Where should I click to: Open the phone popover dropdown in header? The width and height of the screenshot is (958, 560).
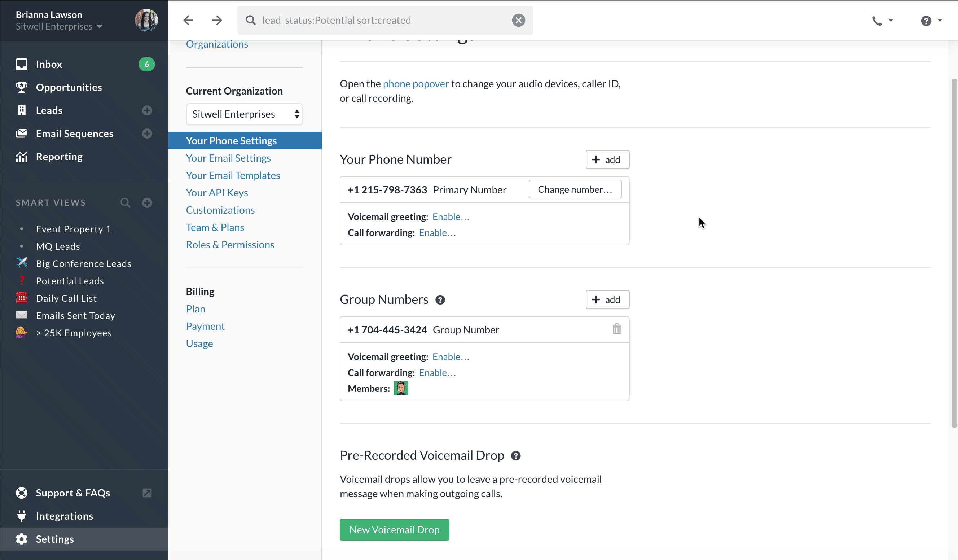coord(882,21)
